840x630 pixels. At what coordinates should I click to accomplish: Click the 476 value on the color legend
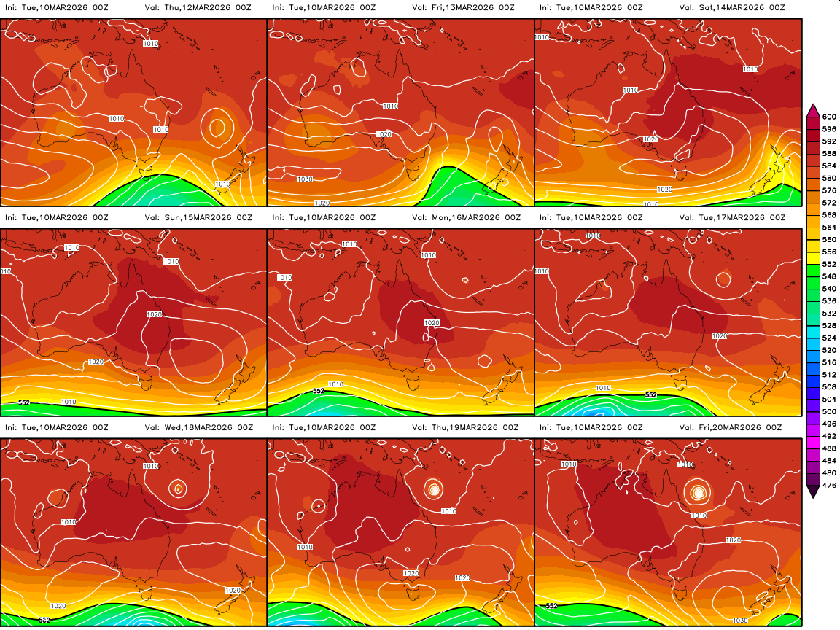pos(830,485)
